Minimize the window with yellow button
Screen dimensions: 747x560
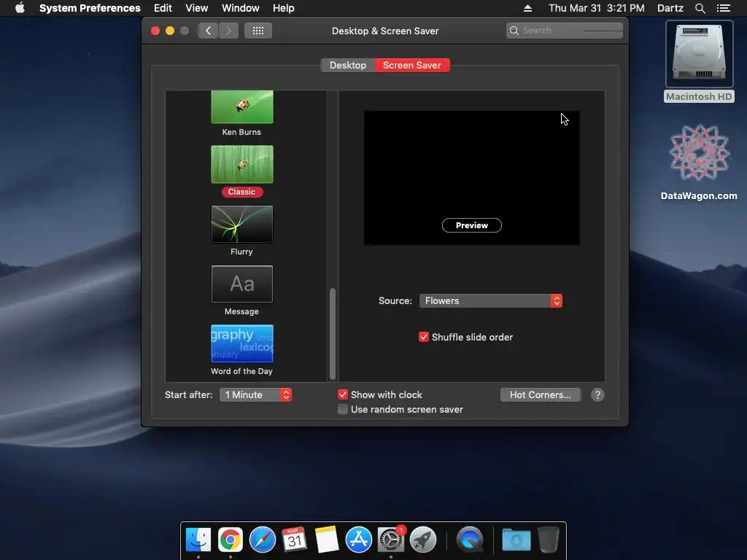tap(170, 31)
